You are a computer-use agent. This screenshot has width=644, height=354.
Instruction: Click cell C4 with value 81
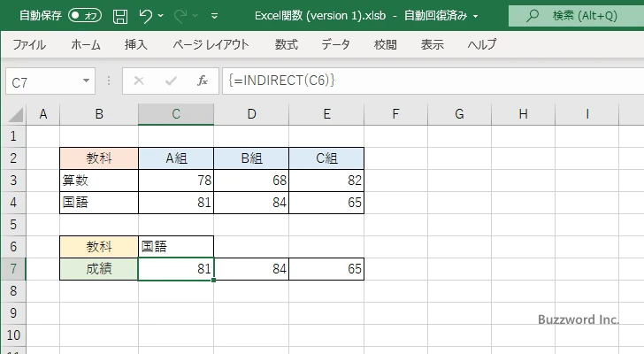(x=176, y=203)
